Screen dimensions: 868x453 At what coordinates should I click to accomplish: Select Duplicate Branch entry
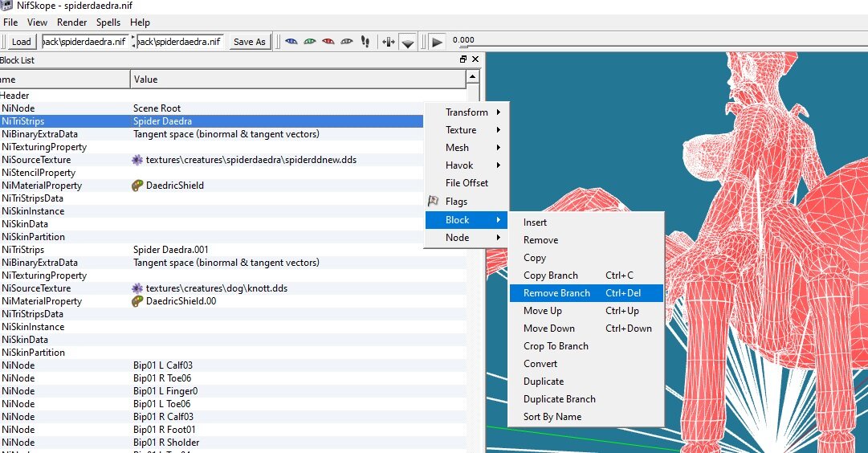point(586,400)
